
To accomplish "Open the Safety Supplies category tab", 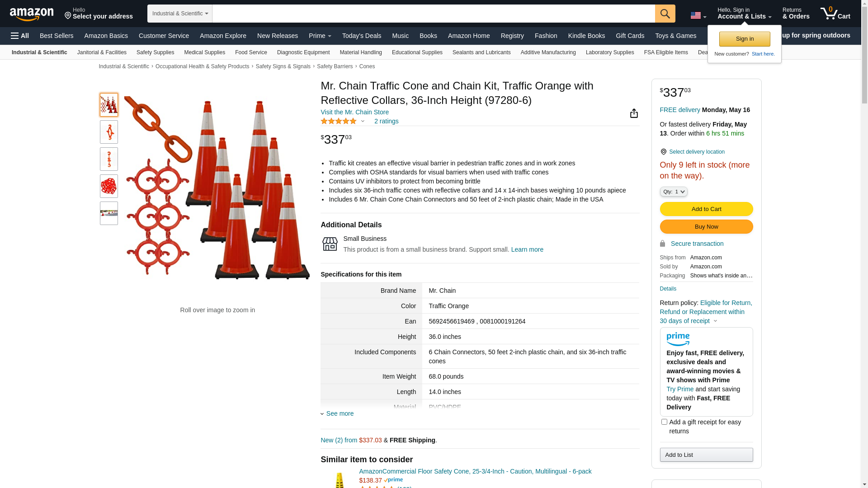I will pyautogui.click(x=155, y=52).
